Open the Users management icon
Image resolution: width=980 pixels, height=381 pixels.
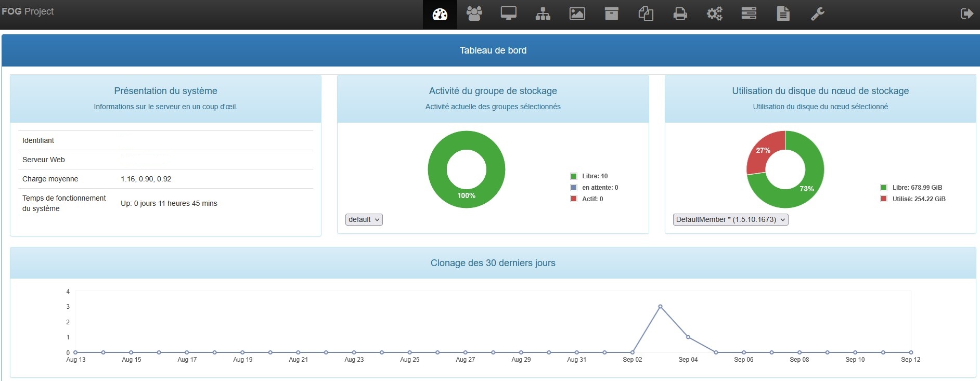474,14
